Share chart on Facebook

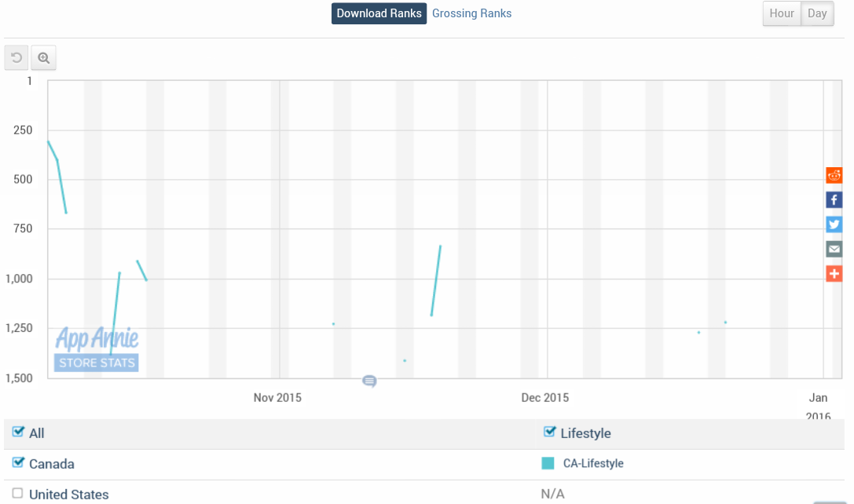click(834, 199)
